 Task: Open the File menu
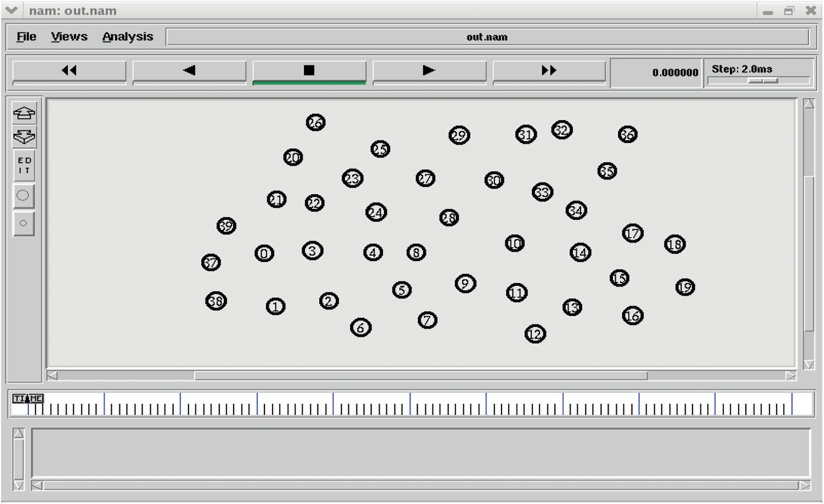[x=26, y=37]
